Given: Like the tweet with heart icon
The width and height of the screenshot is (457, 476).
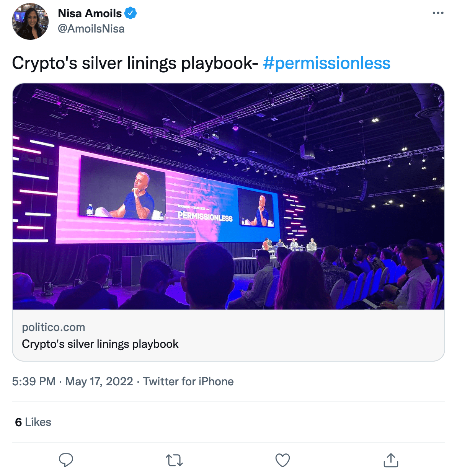Looking at the screenshot, I should tap(283, 460).
